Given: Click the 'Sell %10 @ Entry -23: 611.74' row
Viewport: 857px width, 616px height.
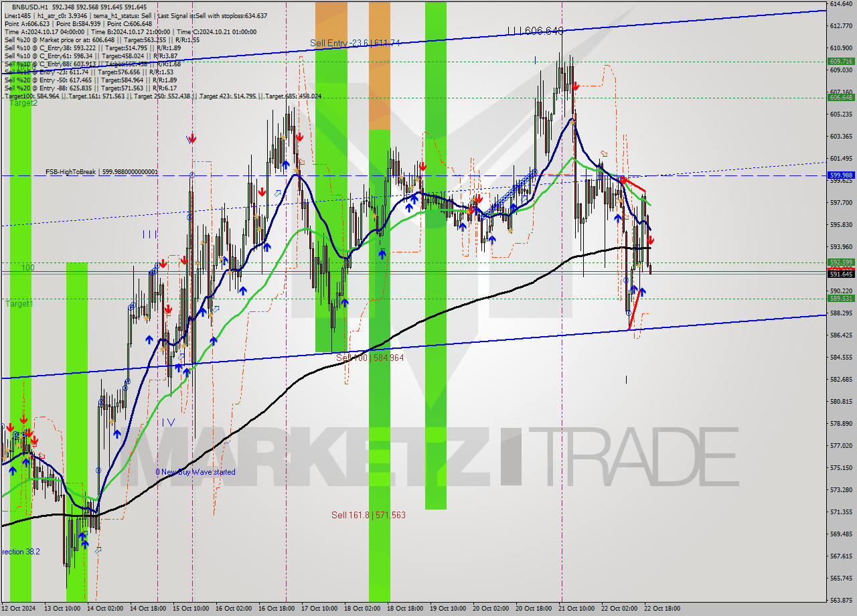Looking at the screenshot, I should [x=89, y=72].
